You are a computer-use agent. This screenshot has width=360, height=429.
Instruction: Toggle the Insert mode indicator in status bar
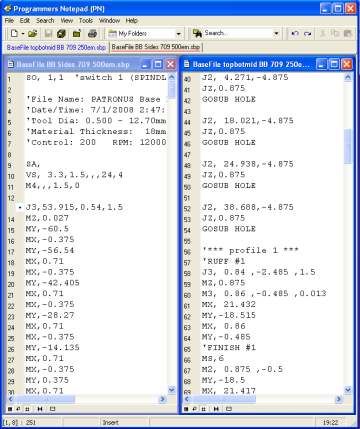(x=110, y=422)
